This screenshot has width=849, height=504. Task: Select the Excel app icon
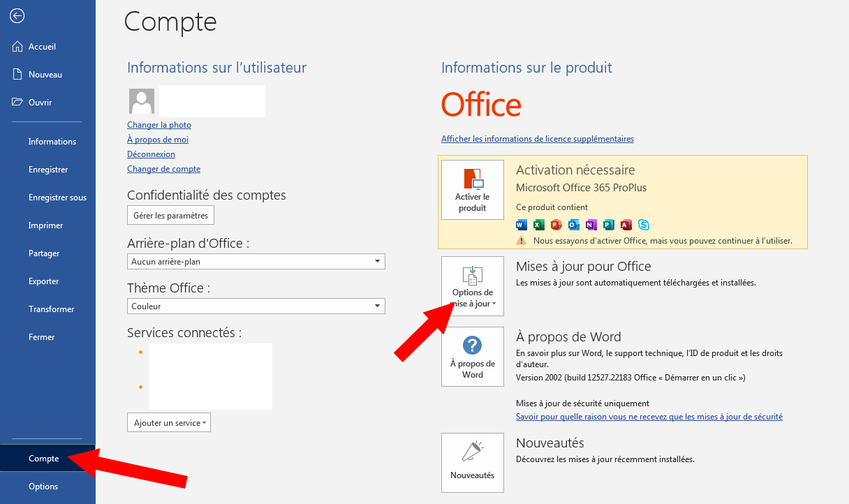click(x=538, y=225)
